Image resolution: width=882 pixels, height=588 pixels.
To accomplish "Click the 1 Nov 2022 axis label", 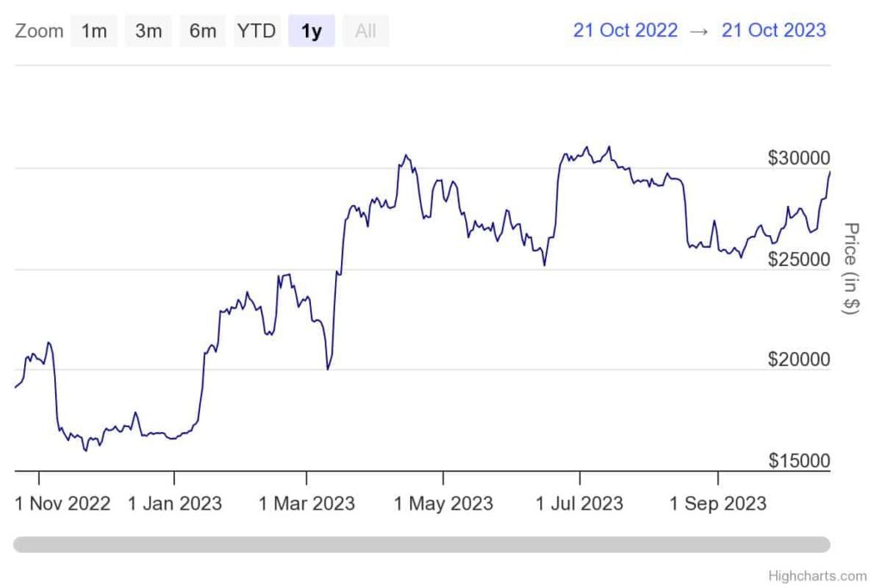I will [63, 504].
